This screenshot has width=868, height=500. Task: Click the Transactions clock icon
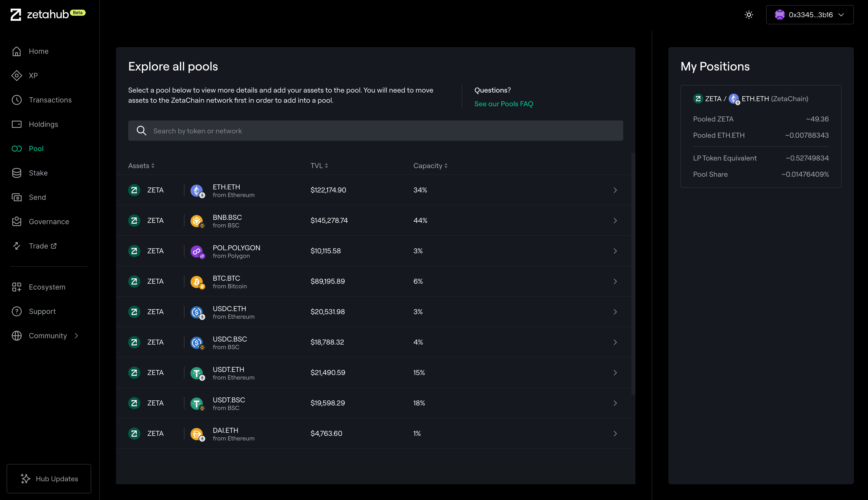(16, 100)
